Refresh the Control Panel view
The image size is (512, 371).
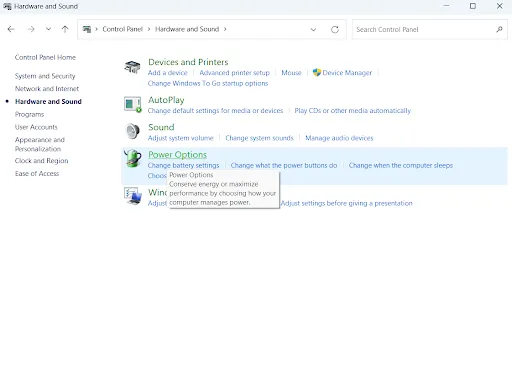coord(335,30)
